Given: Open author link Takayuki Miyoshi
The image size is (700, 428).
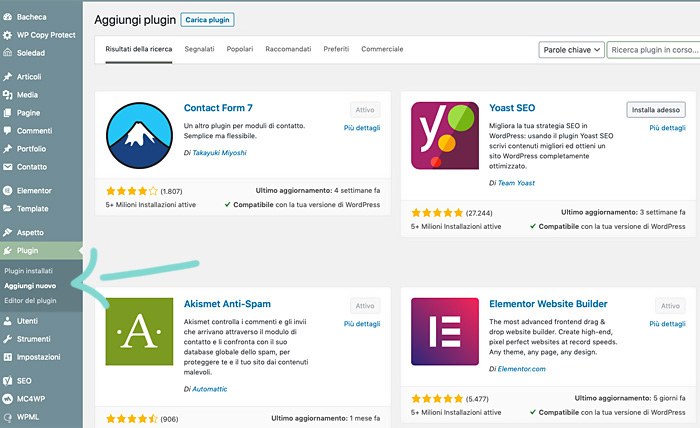Looking at the screenshot, I should coord(219,153).
